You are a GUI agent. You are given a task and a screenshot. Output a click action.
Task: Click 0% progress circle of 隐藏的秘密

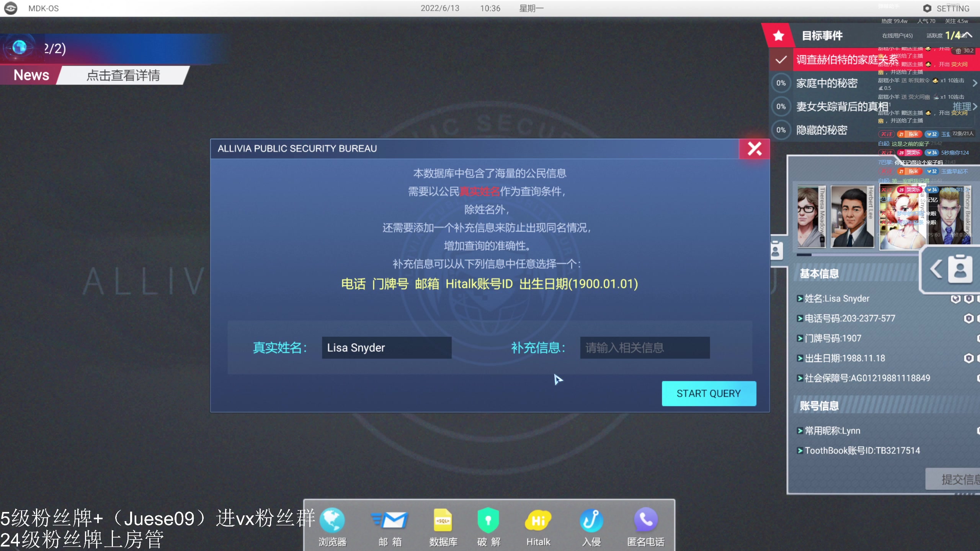pyautogui.click(x=781, y=130)
